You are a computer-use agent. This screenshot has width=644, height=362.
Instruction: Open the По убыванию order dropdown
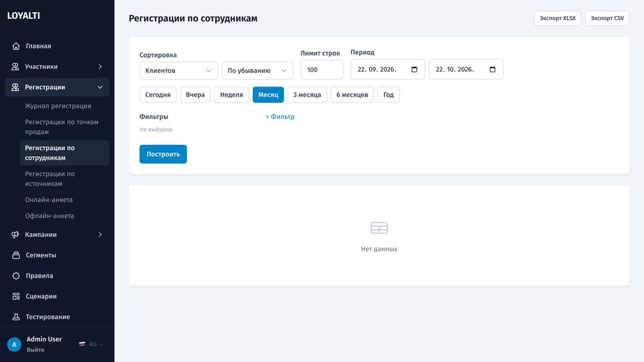point(258,70)
